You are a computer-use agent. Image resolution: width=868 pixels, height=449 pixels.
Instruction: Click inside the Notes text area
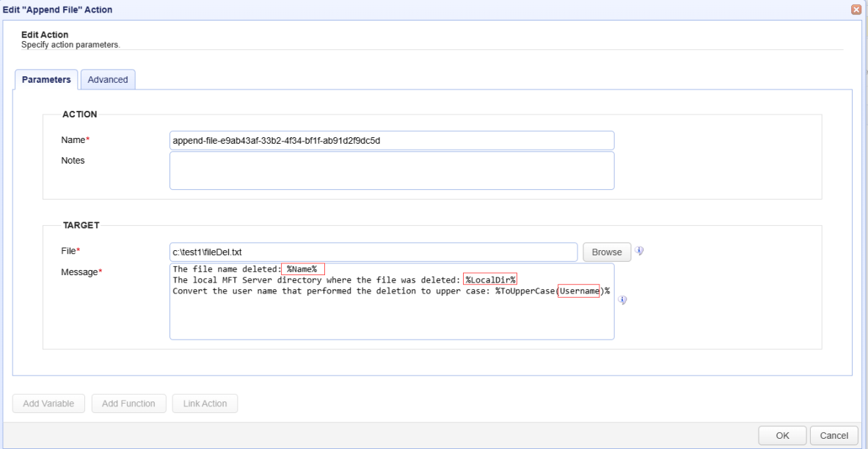click(391, 170)
